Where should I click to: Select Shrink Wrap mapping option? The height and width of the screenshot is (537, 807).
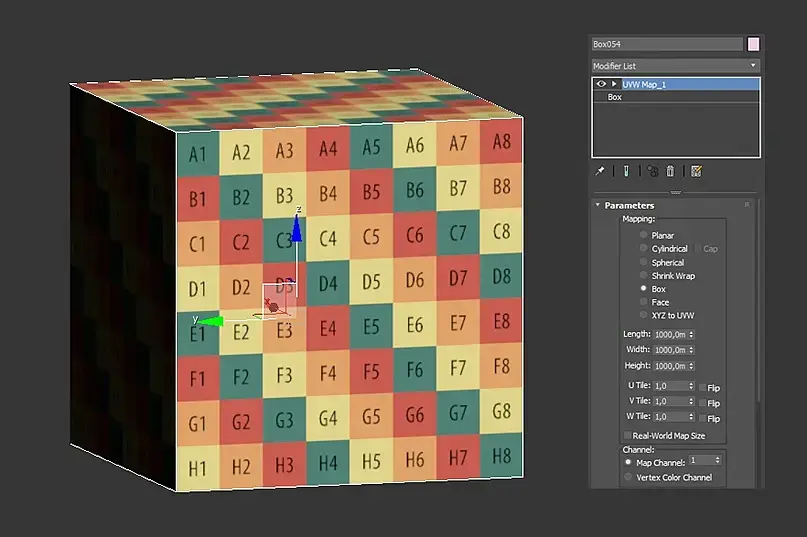coord(643,275)
